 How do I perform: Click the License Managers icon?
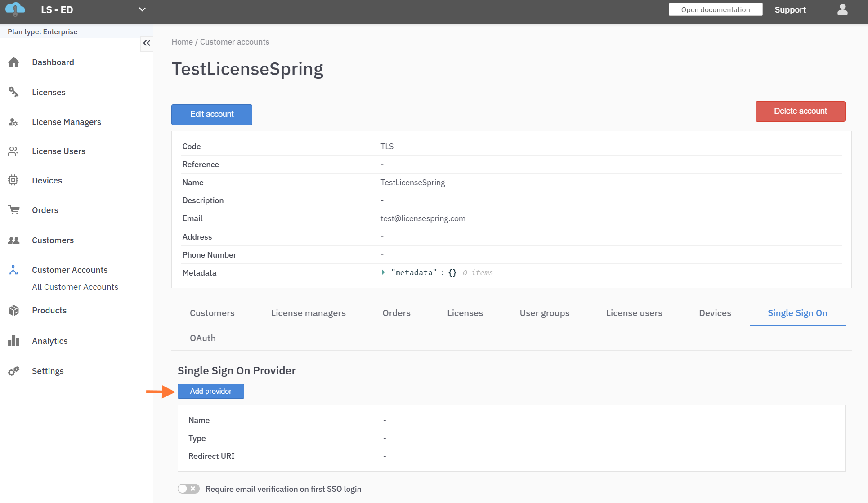(x=13, y=122)
